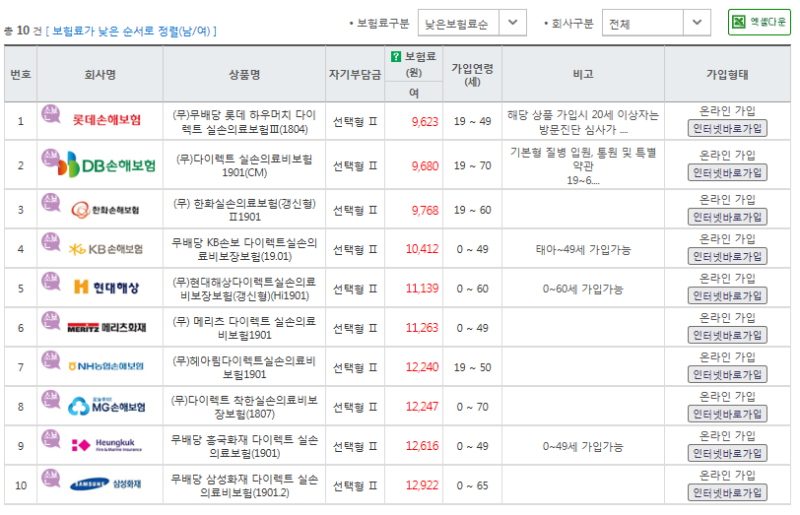Click the consultation bubble icon for 삼성화재
The image size is (800, 515).
click(x=51, y=478)
